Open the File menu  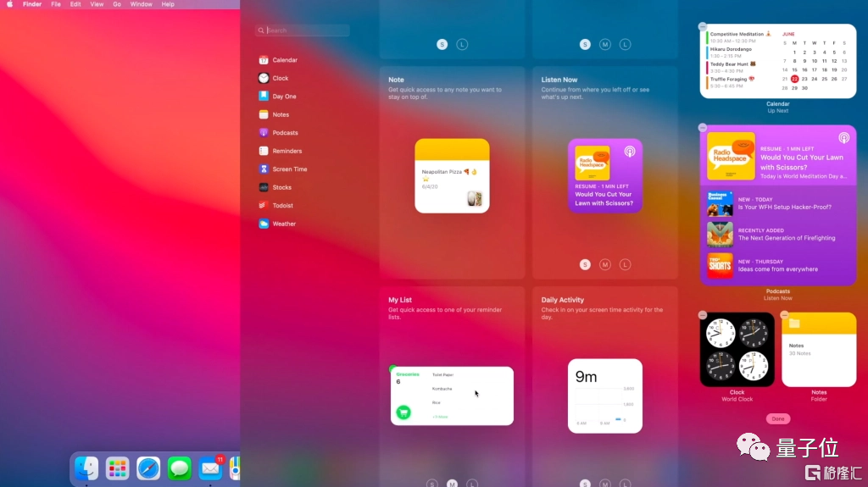[x=56, y=4]
